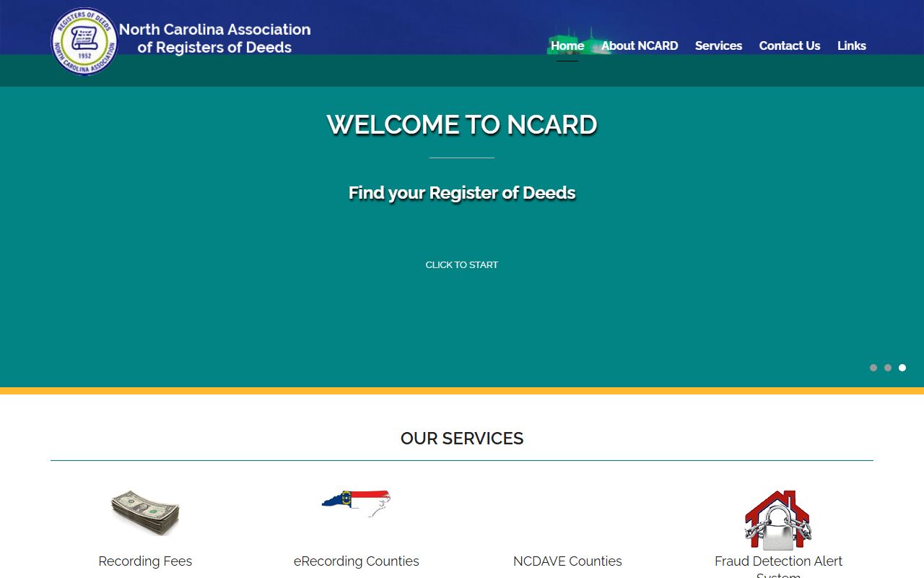
Task: Click the OUR SERVICES heading
Action: tap(462, 439)
